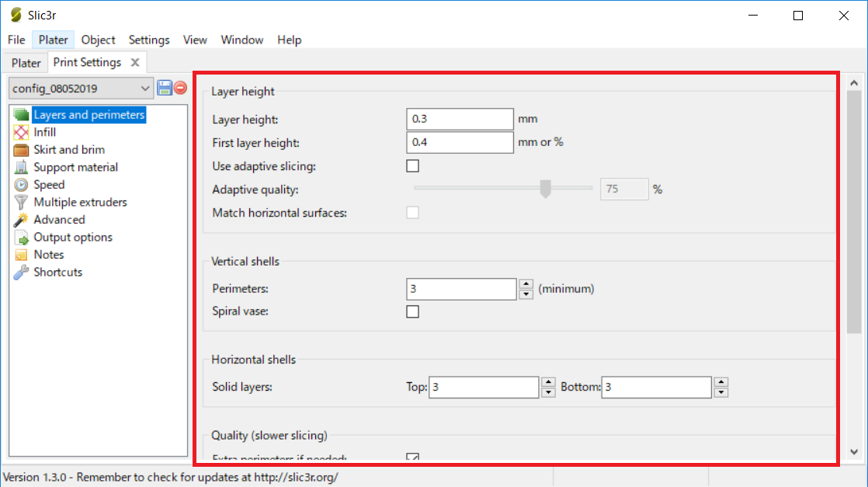Click the vertical scrollbar thumb
This screenshot has width=868, height=487.
click(x=854, y=211)
